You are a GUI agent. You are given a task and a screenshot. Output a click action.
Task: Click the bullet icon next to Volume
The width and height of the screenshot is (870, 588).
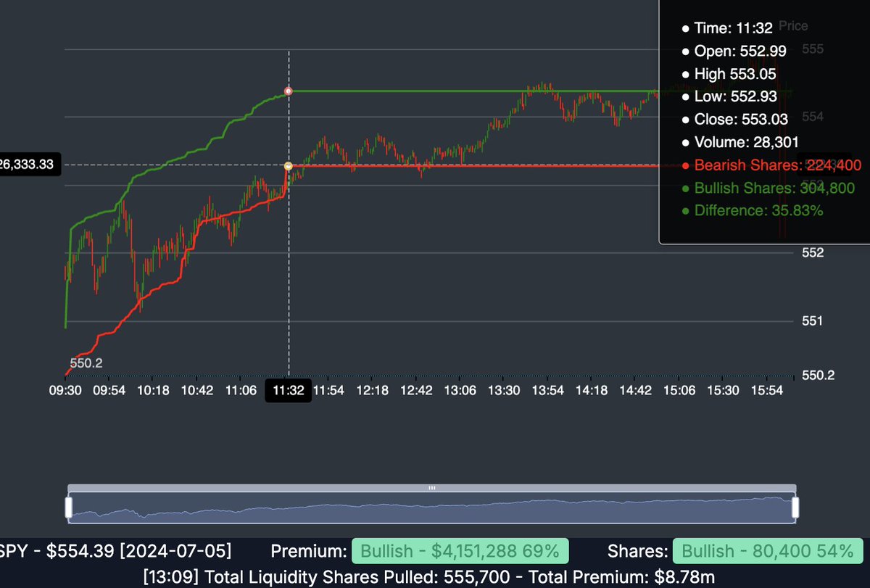(x=685, y=142)
